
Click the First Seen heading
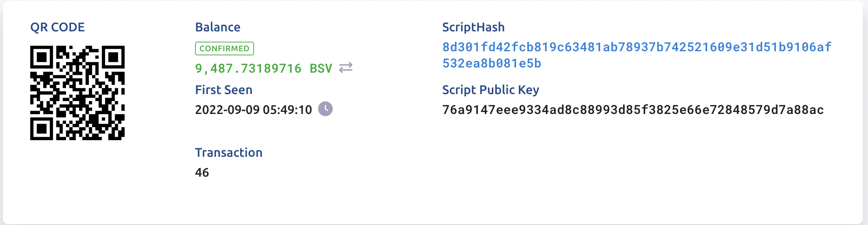223,90
